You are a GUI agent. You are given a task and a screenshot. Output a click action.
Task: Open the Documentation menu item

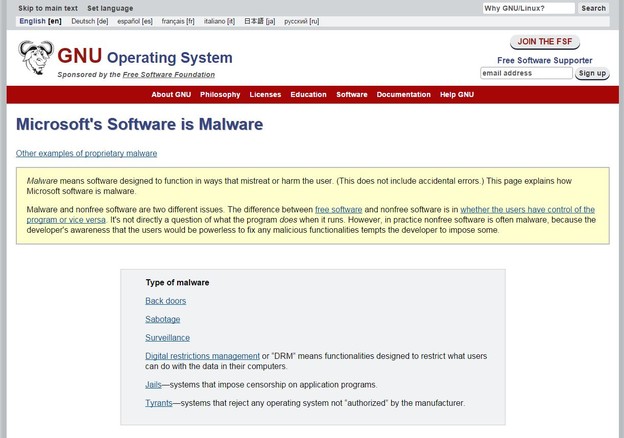point(404,95)
